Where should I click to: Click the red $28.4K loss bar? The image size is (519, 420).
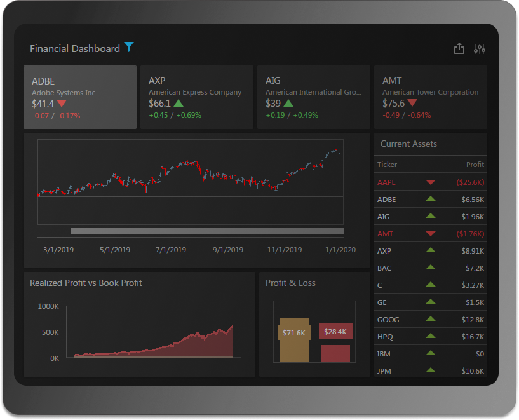[335, 331]
